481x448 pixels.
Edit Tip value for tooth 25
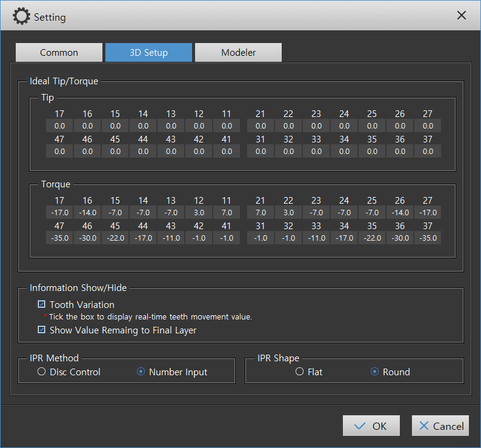(x=372, y=126)
